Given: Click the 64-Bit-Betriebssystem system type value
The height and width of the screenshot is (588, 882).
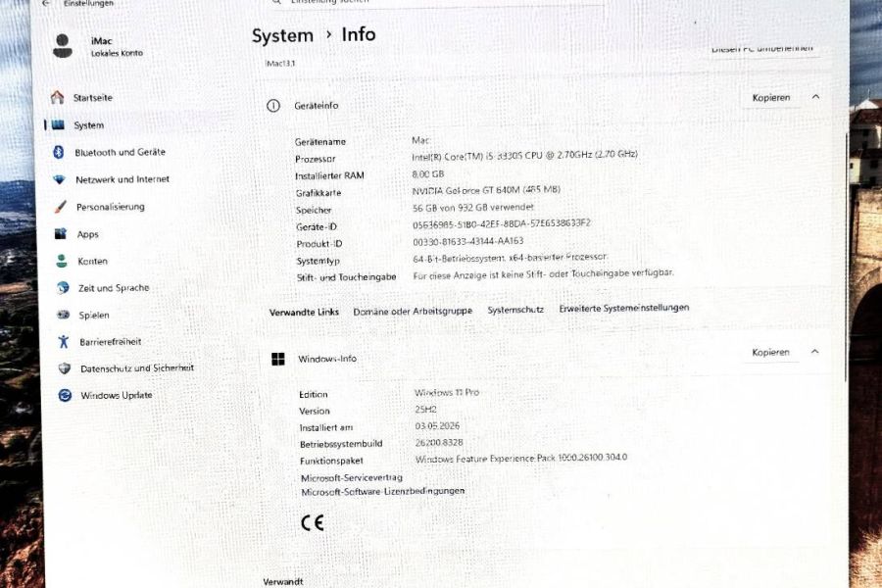Looking at the screenshot, I should tap(510, 258).
